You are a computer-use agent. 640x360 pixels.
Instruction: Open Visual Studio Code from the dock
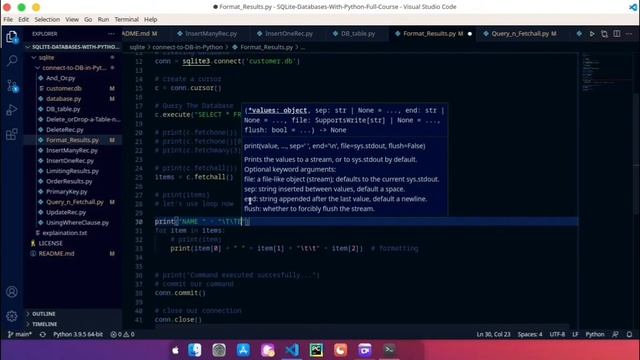pos(292,350)
